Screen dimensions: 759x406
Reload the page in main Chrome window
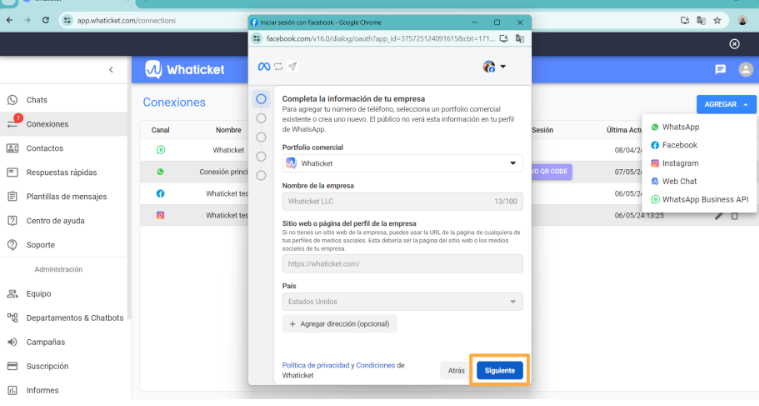[x=46, y=20]
